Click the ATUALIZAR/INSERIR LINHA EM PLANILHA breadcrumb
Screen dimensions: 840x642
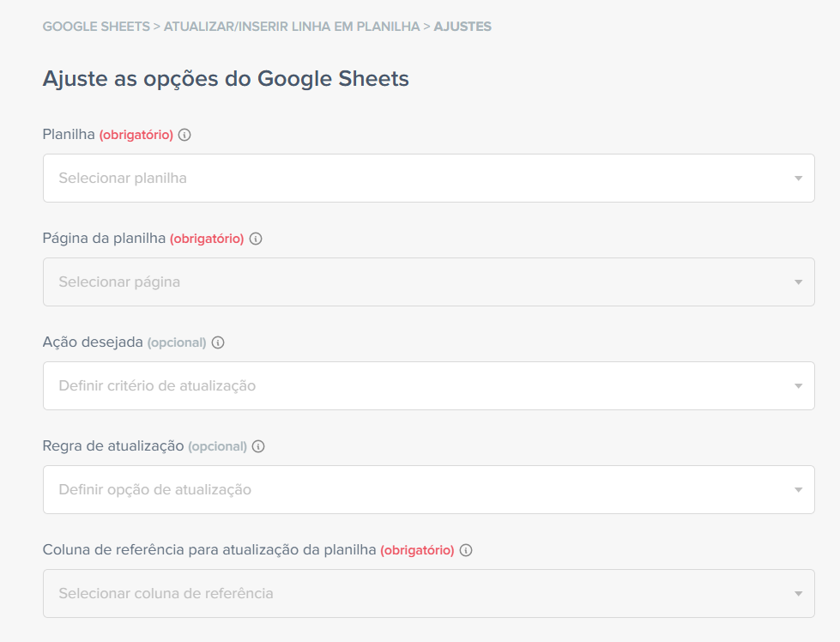(x=292, y=27)
